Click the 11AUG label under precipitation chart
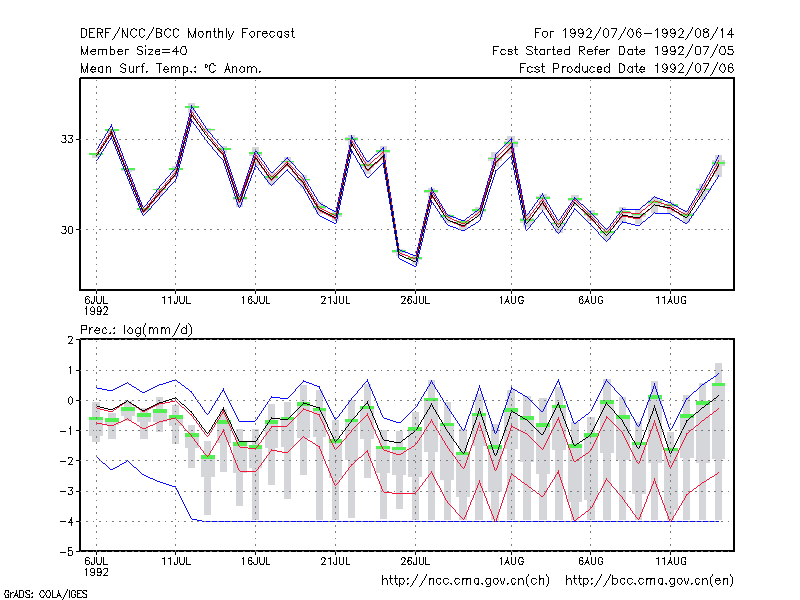The image size is (800, 600). 671,561
